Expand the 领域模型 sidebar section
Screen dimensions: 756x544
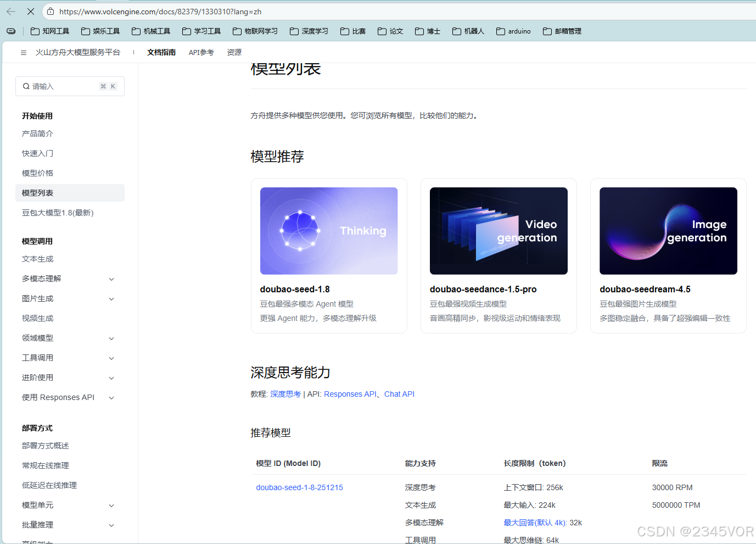click(111, 338)
